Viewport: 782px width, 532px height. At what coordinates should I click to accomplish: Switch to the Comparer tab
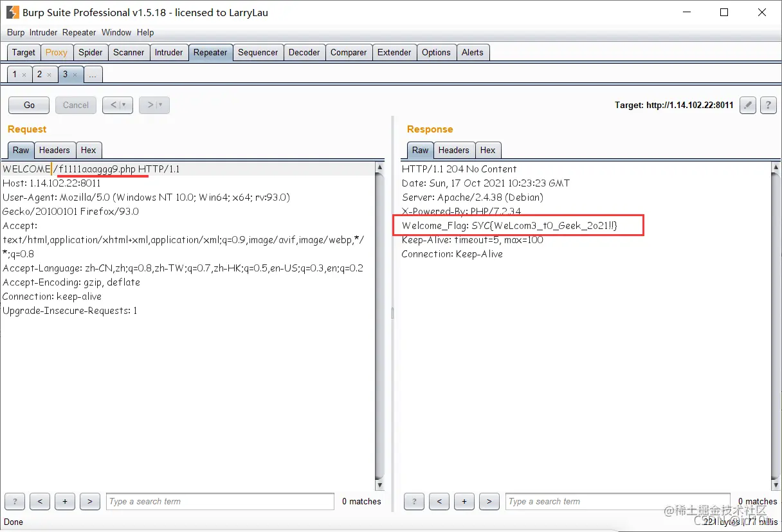(x=349, y=53)
